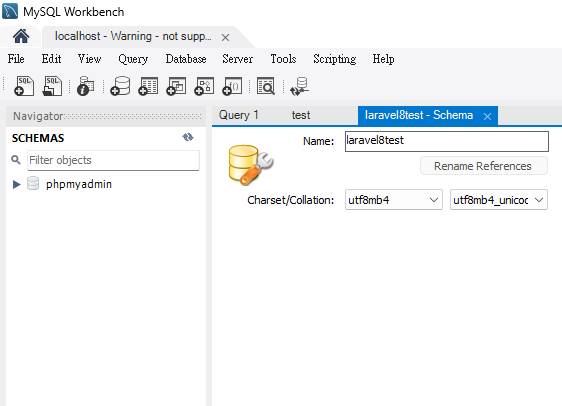Create a new table icon
The image size is (562, 406).
tap(148, 86)
